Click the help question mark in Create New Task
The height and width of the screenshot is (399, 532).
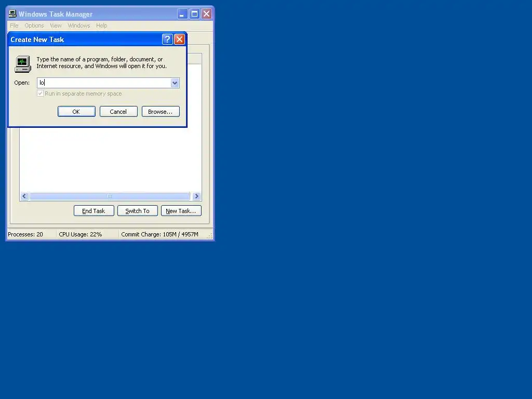tap(167, 39)
